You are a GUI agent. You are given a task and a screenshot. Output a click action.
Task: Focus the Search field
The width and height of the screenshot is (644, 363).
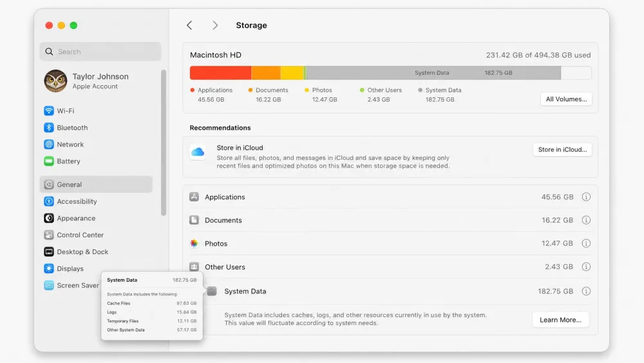click(100, 52)
